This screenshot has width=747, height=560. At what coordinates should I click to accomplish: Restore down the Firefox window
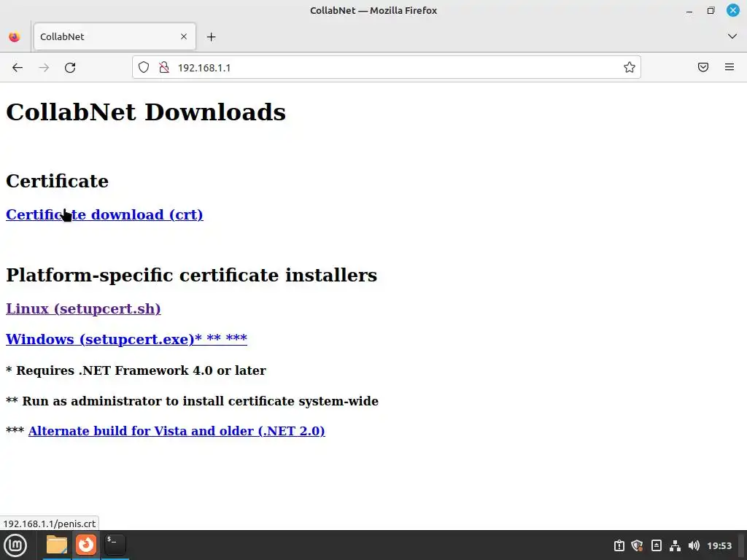tap(711, 10)
